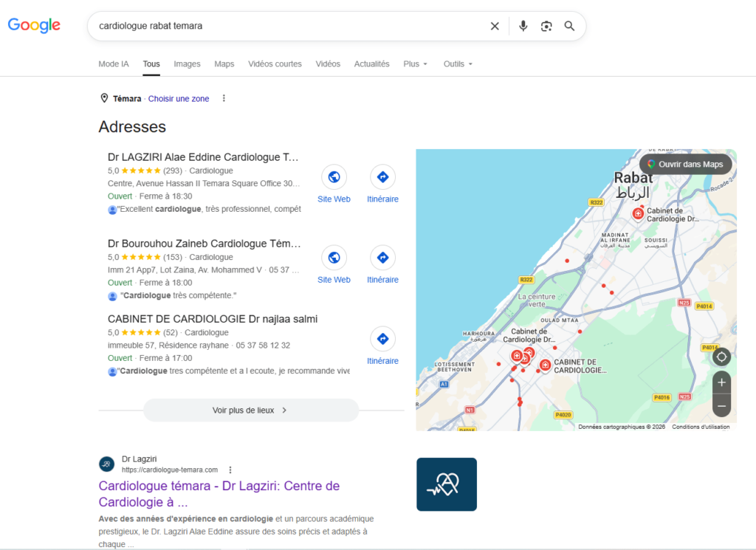Open options for cardiologue-temara.com result
Screen dimensions: 756x550
[x=230, y=470]
